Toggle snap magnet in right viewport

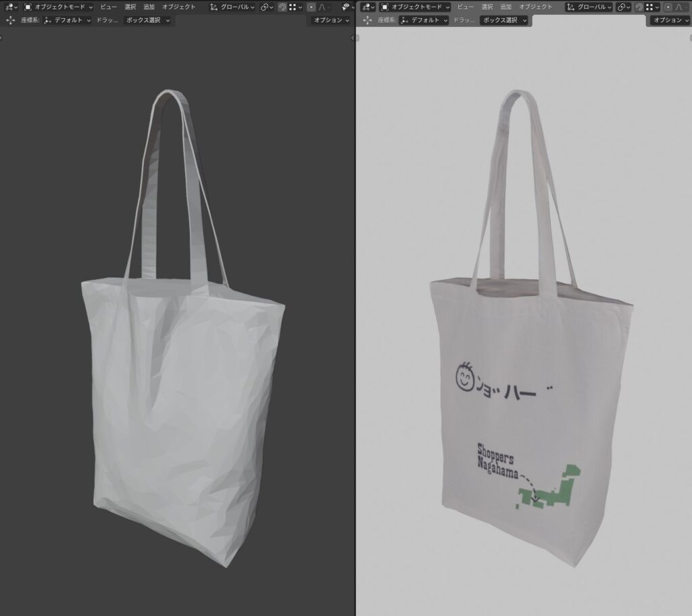click(x=639, y=7)
